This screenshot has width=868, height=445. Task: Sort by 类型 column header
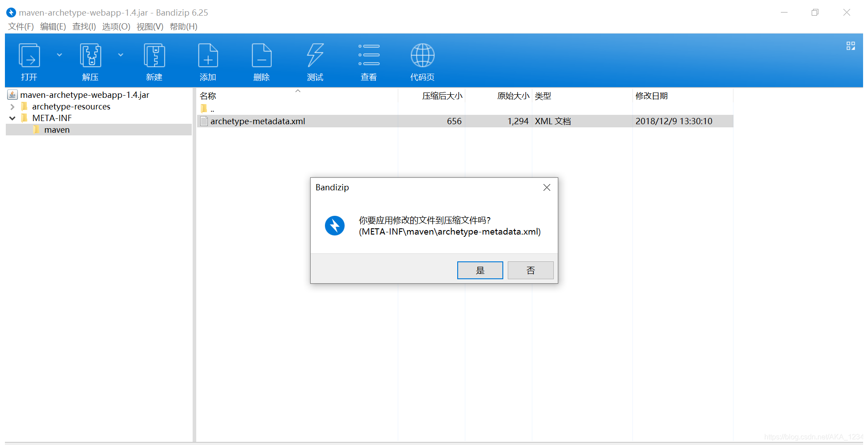(x=543, y=96)
